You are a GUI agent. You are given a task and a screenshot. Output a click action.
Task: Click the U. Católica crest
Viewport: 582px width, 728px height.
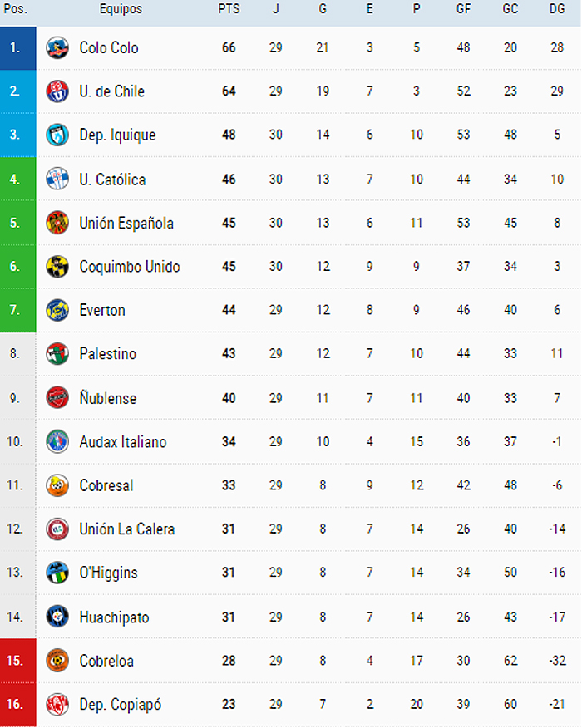coord(57,180)
